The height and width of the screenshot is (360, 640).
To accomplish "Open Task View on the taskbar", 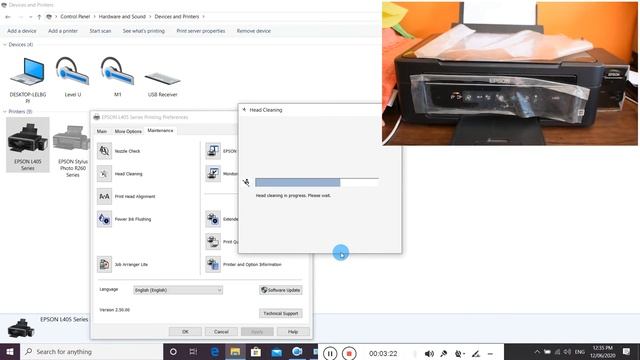I will tap(193, 351).
